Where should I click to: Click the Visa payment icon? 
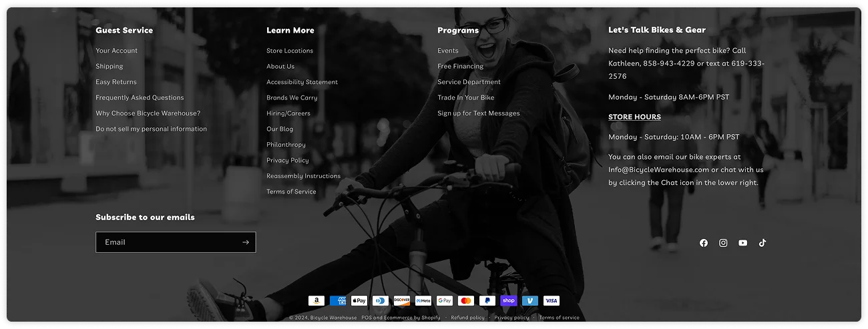click(x=551, y=301)
